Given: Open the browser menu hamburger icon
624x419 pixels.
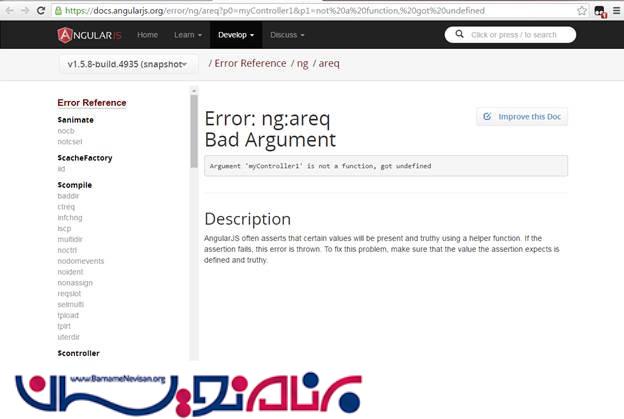Looking at the screenshot, I should pyautogui.click(x=615, y=10).
